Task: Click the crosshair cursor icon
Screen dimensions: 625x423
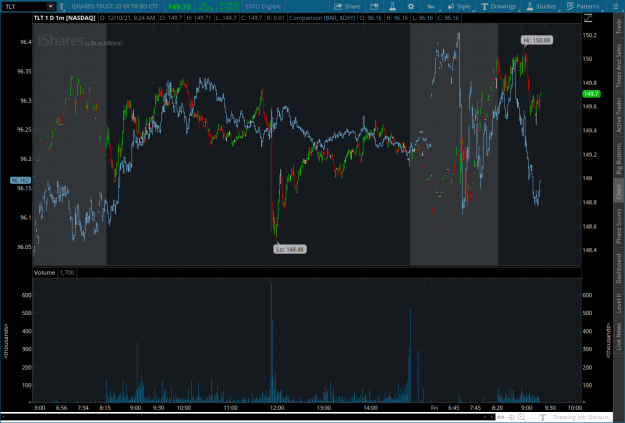Action: [x=511, y=417]
